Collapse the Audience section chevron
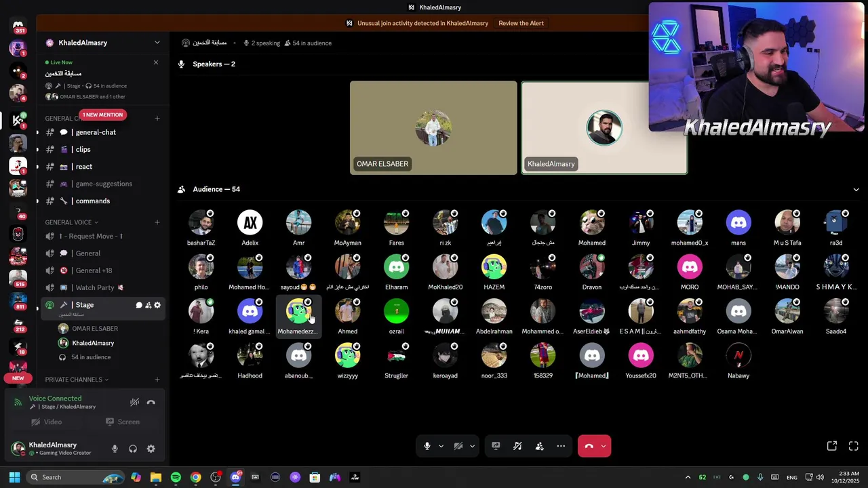The height and width of the screenshot is (488, 868). click(856, 189)
